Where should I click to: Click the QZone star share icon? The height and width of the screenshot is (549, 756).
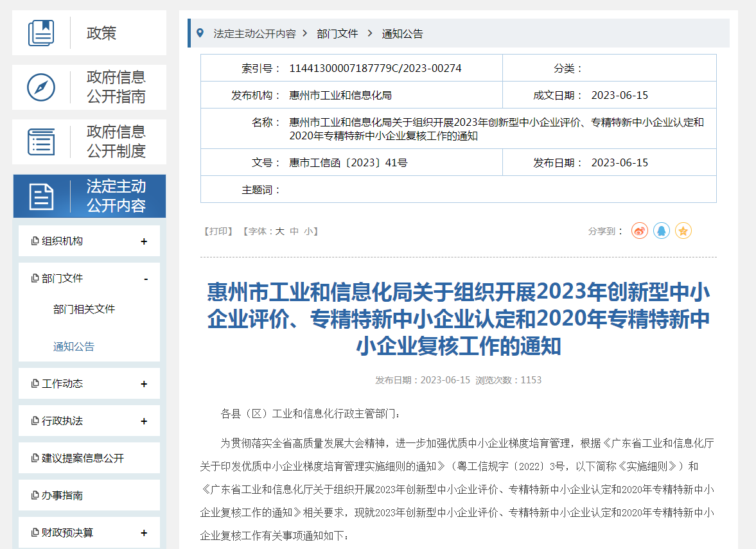pos(683,231)
